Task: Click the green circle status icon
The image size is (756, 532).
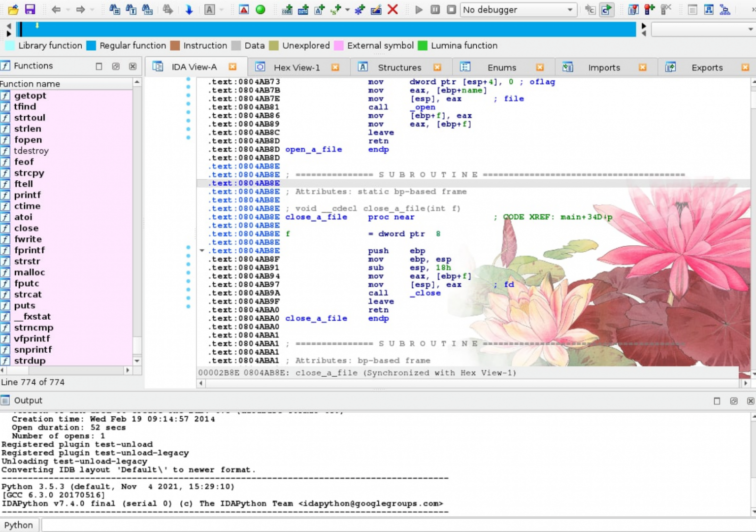Action: [x=261, y=9]
